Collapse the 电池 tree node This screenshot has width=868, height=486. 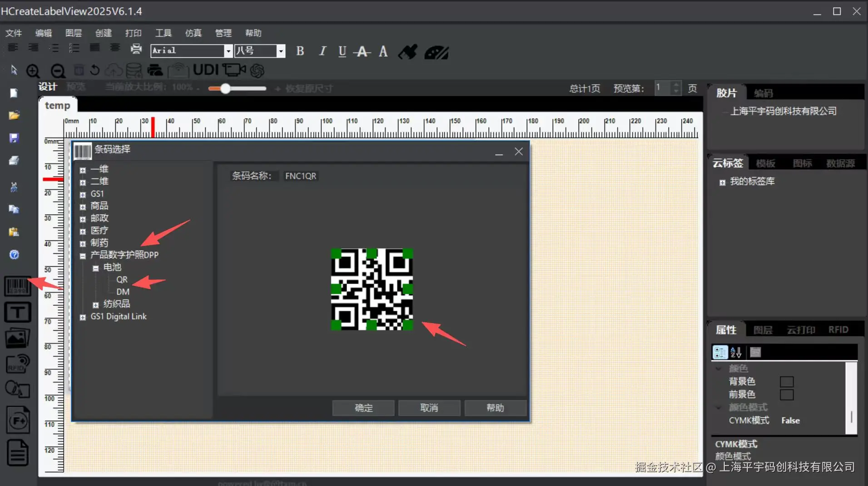[95, 268]
